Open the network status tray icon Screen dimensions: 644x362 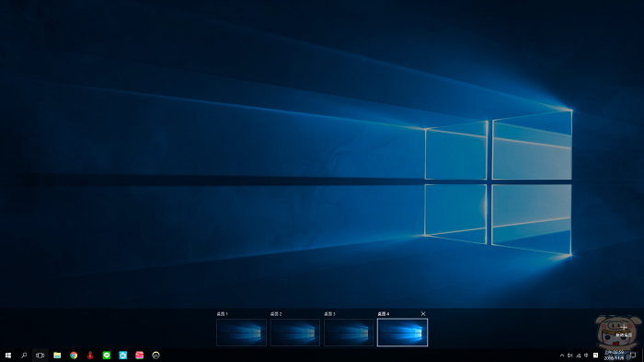point(579,356)
